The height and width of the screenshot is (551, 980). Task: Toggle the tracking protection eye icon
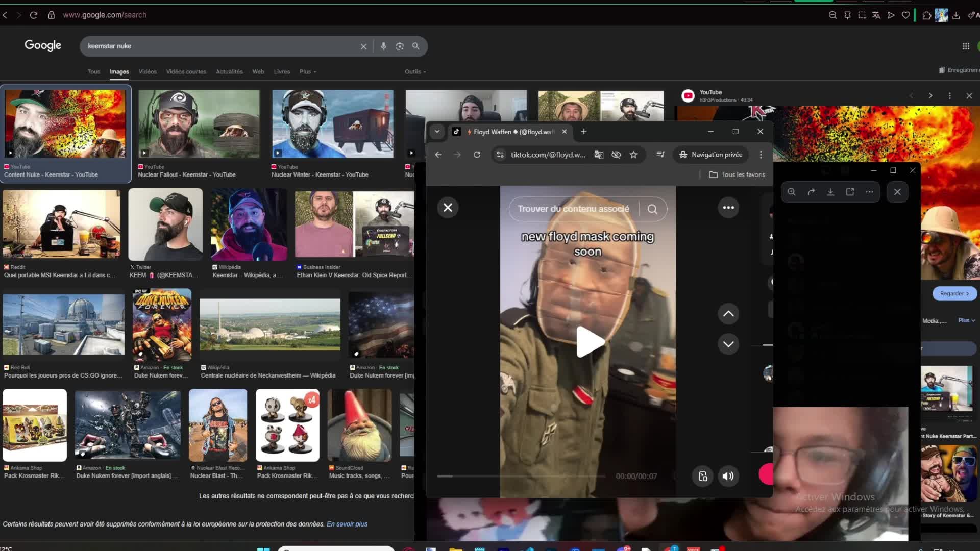click(616, 155)
